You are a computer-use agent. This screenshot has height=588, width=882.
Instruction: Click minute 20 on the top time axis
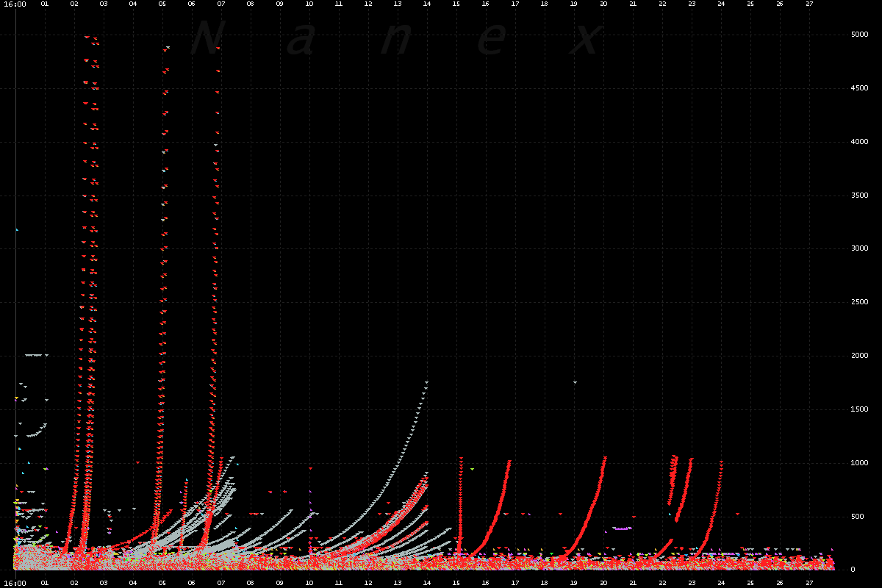603,4
